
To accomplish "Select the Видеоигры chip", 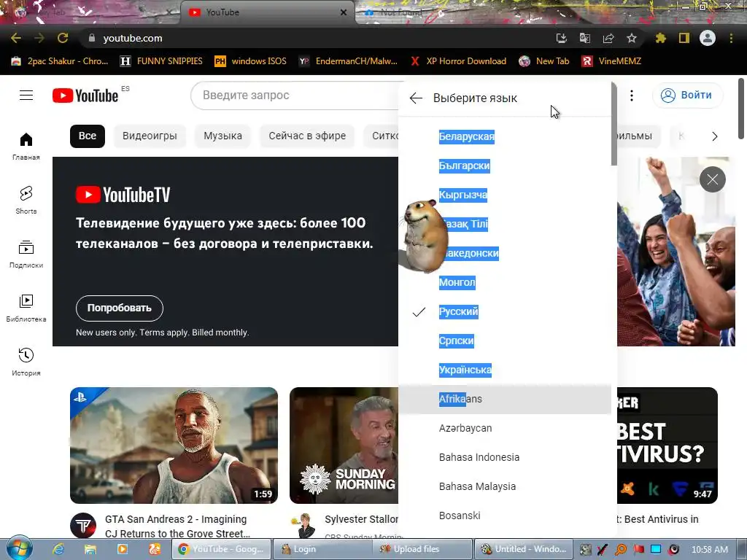I will click(x=150, y=136).
